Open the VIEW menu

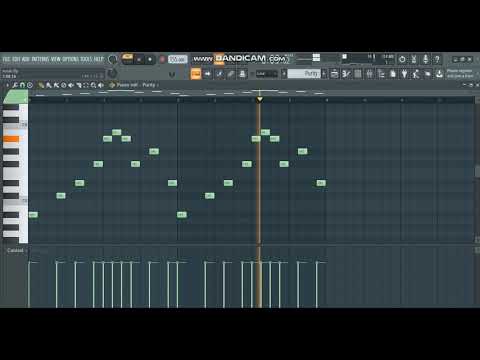point(55,59)
